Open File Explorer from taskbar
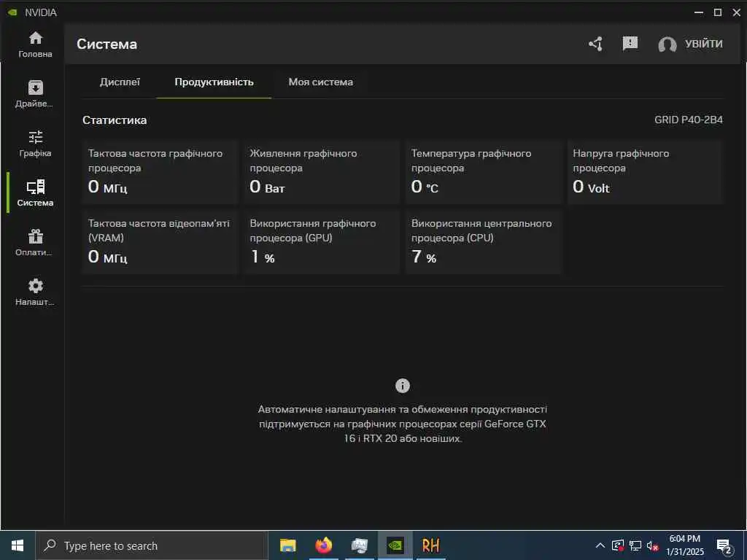 [x=287, y=545]
